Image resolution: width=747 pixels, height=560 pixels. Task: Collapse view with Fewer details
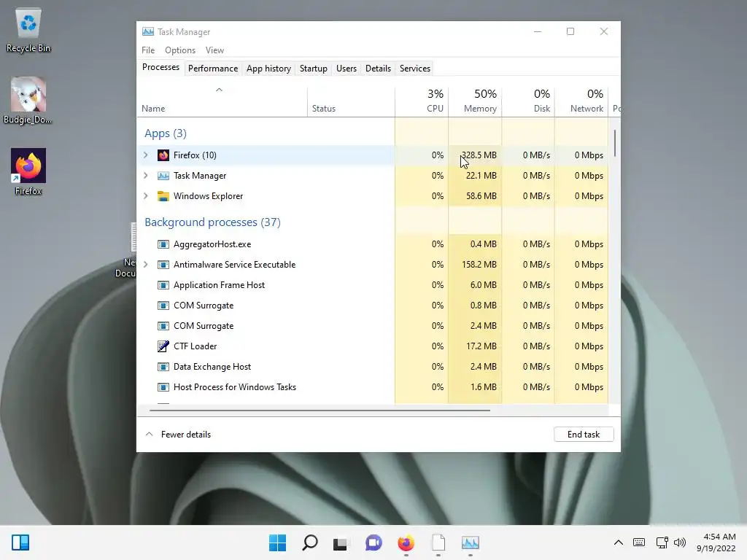[178, 435]
